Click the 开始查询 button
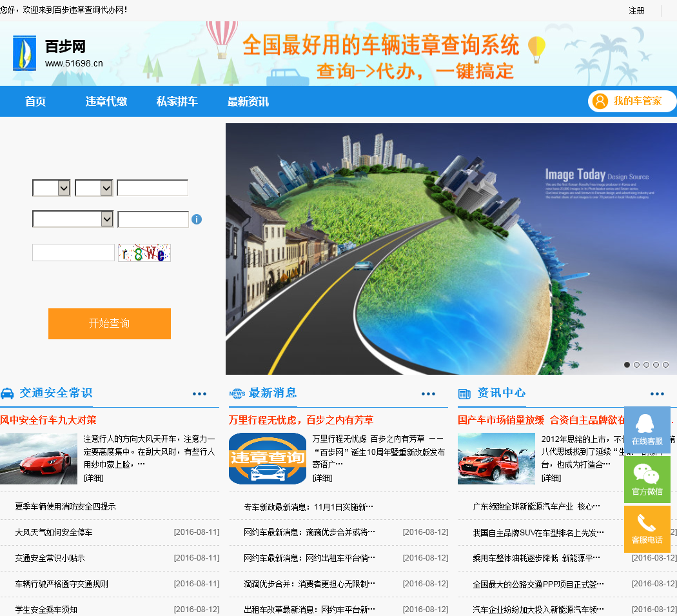The image size is (677, 616). click(110, 324)
